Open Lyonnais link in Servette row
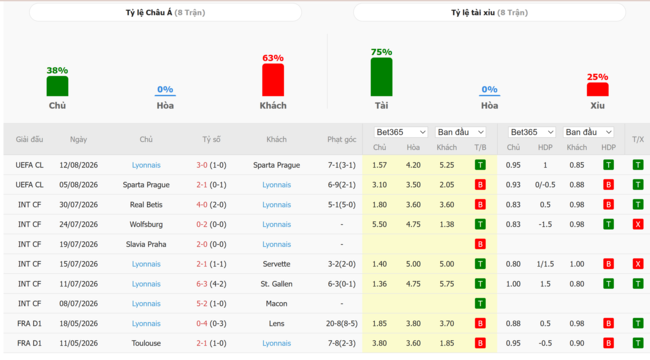The width and height of the screenshot is (650, 360). coord(146,264)
